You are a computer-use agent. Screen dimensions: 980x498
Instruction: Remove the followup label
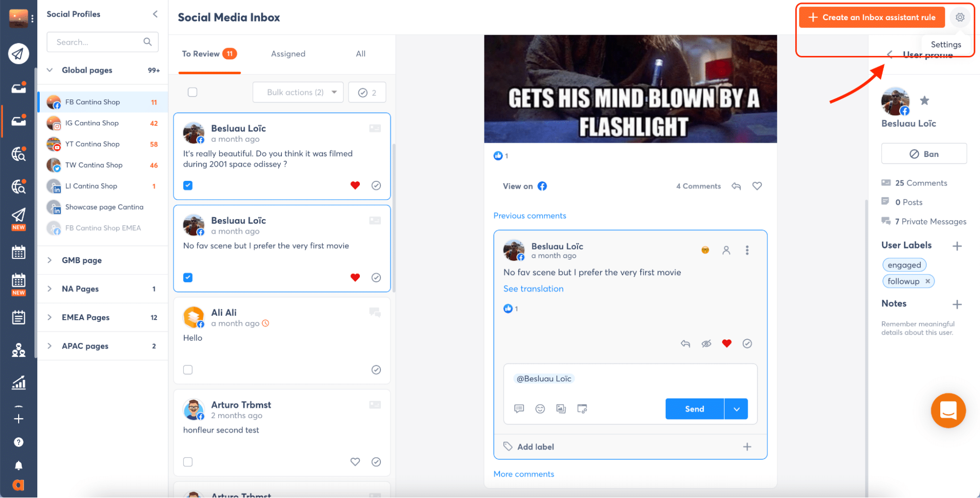tap(928, 281)
